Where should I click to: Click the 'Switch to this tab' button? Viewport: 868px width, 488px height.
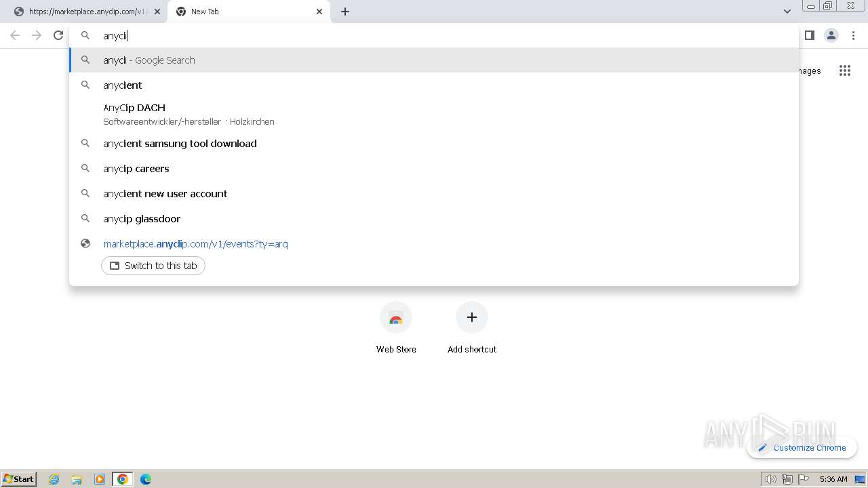(153, 266)
